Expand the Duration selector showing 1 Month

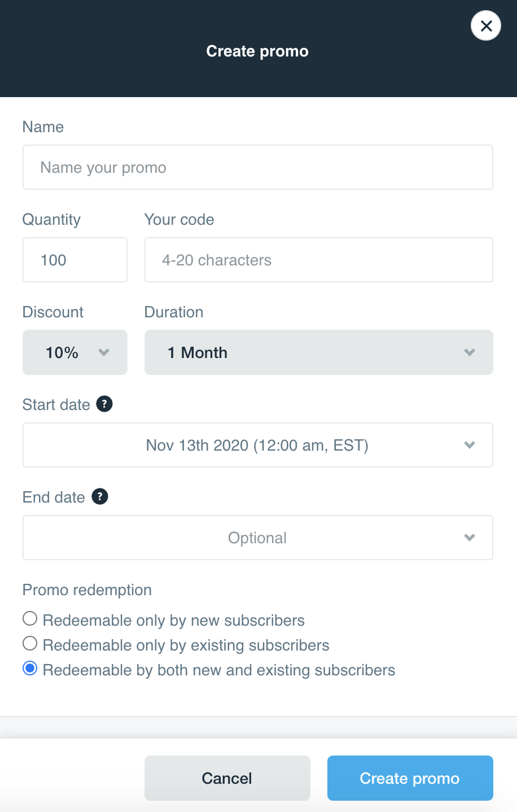point(318,352)
